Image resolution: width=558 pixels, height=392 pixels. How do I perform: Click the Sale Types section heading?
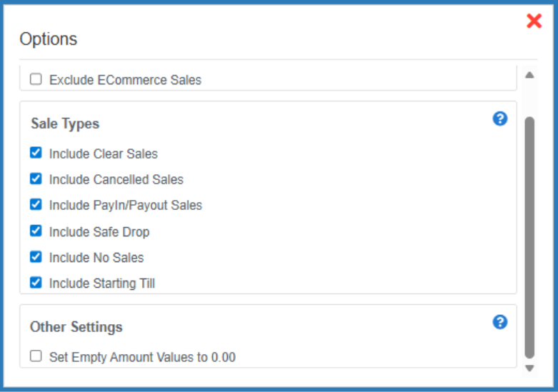coord(65,124)
